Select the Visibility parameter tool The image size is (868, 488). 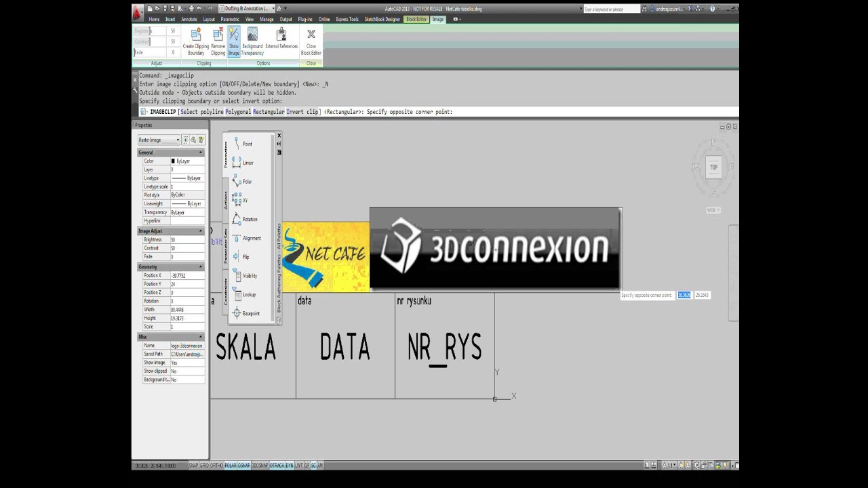(245, 276)
